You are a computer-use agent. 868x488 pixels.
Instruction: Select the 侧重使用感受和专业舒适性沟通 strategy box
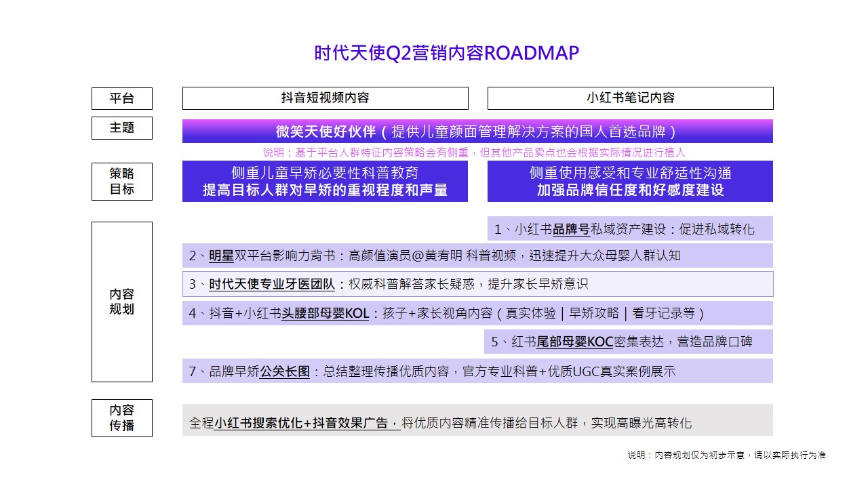[x=631, y=182]
